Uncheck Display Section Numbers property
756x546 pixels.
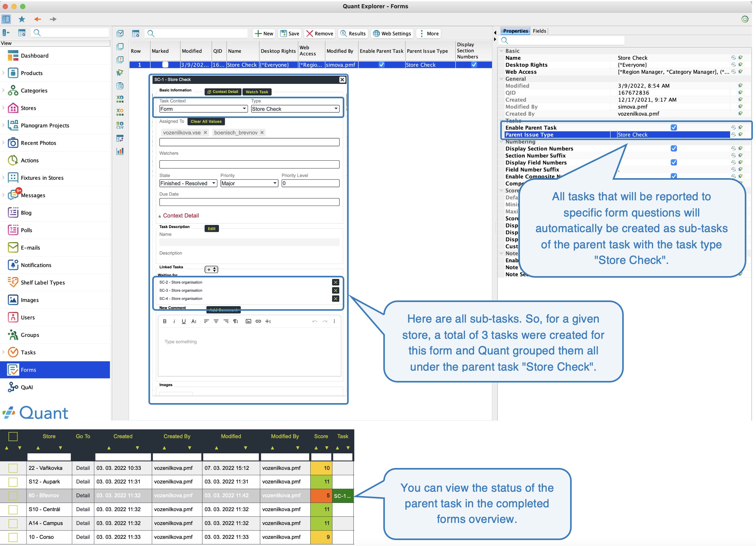click(674, 149)
